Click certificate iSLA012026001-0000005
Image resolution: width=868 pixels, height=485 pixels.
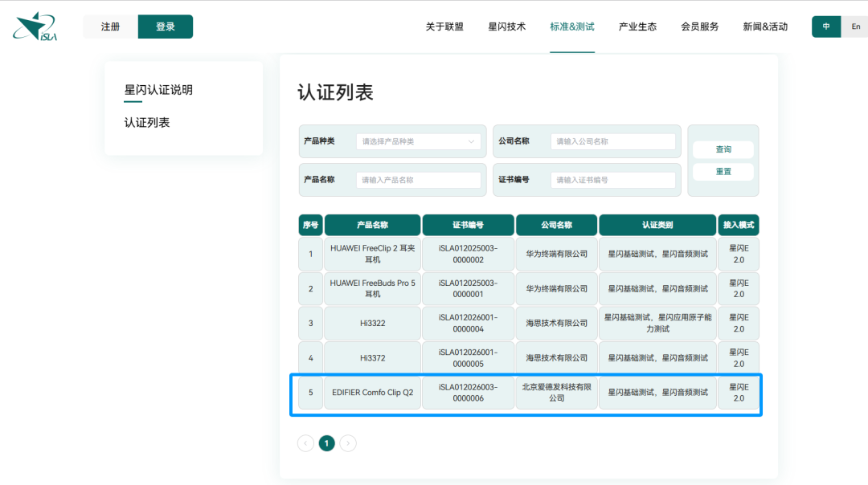coord(469,358)
